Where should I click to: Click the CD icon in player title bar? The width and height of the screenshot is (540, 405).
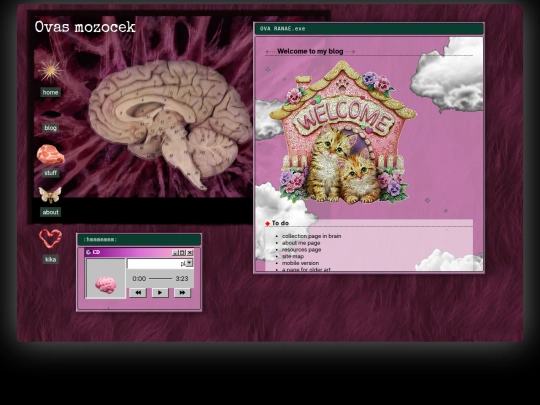pyautogui.click(x=89, y=252)
